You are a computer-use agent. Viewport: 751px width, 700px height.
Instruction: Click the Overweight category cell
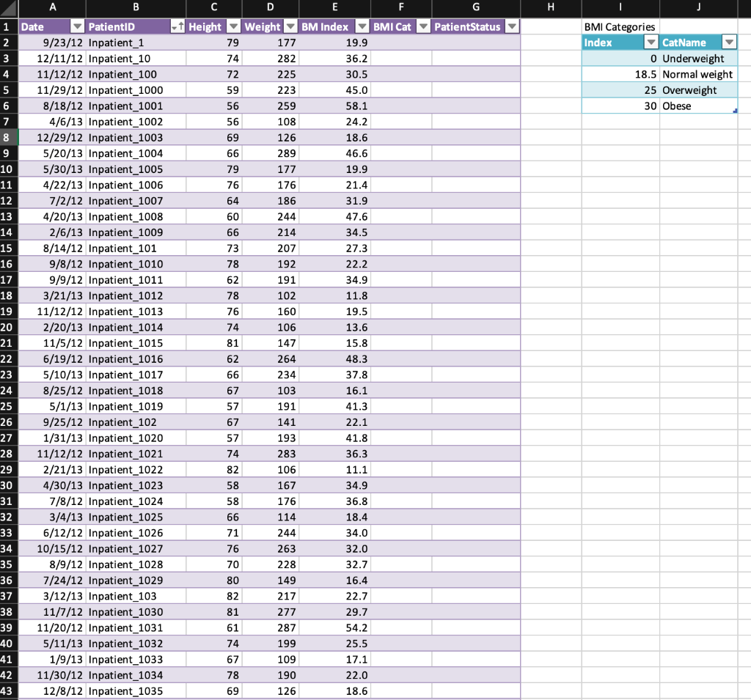(x=698, y=90)
